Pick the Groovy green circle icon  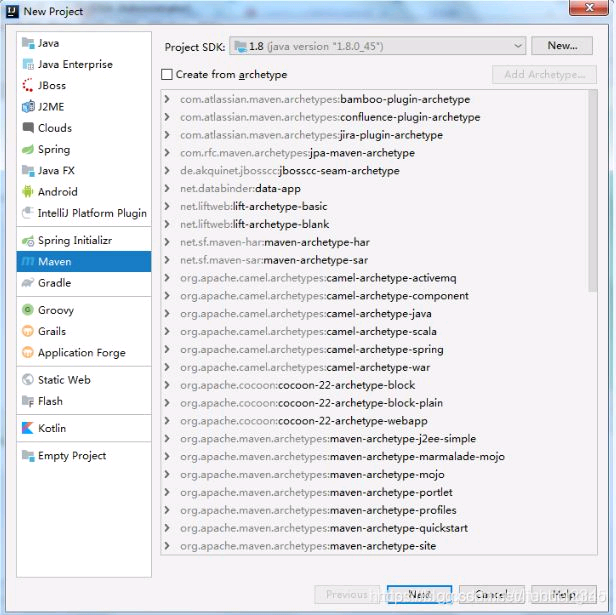(28, 310)
